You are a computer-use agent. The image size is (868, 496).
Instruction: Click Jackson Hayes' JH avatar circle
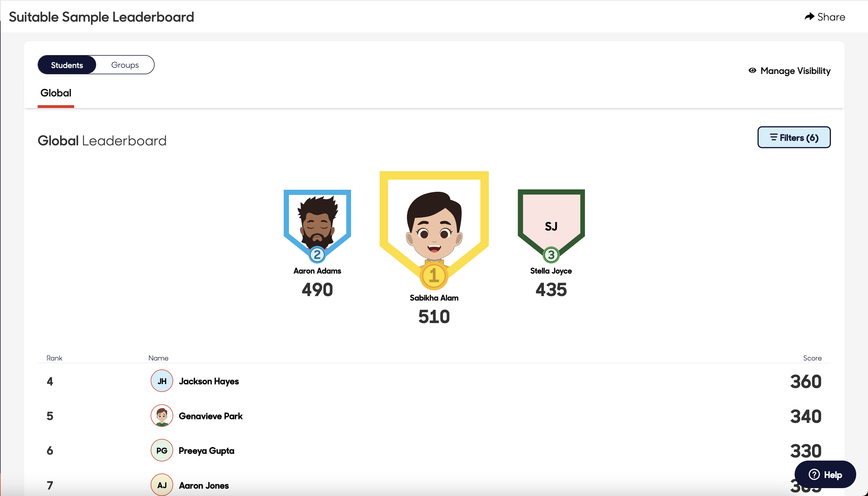point(161,381)
